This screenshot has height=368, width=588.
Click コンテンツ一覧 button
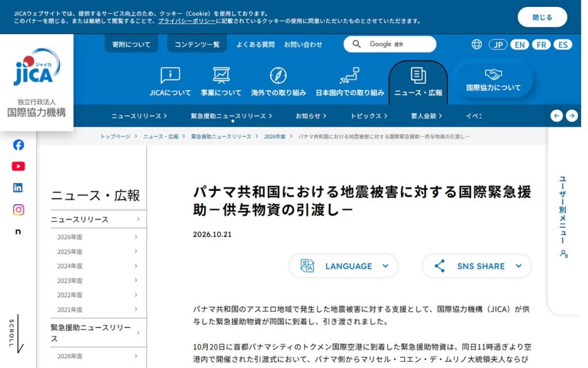point(197,44)
